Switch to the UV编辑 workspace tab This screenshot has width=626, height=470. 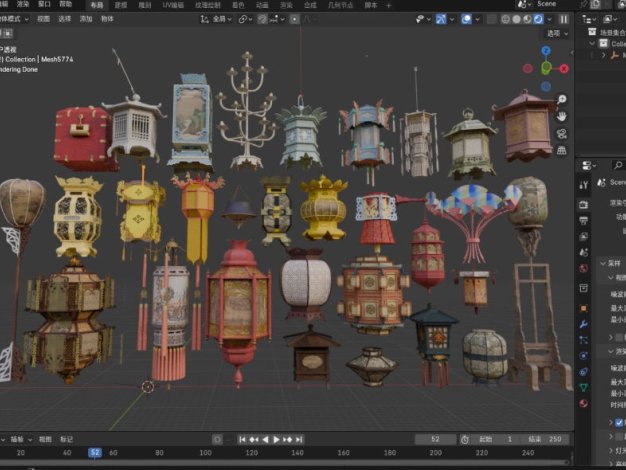click(x=173, y=5)
